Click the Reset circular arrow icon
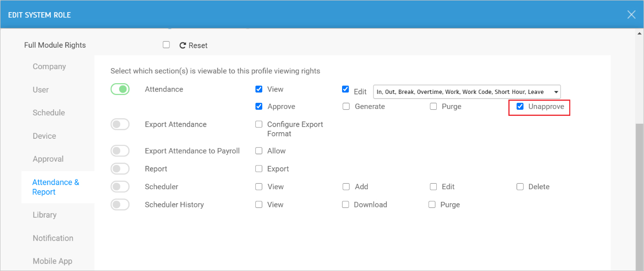Viewport: 644px width, 271px height. point(183,45)
